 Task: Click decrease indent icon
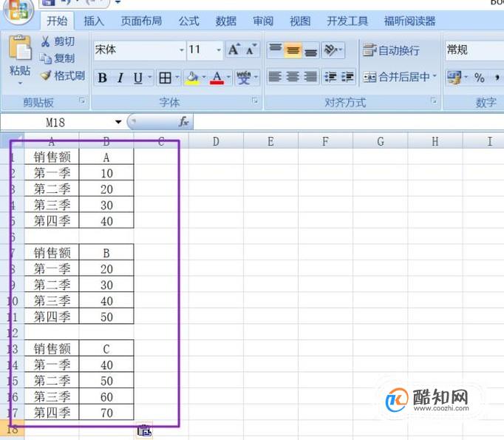330,77
